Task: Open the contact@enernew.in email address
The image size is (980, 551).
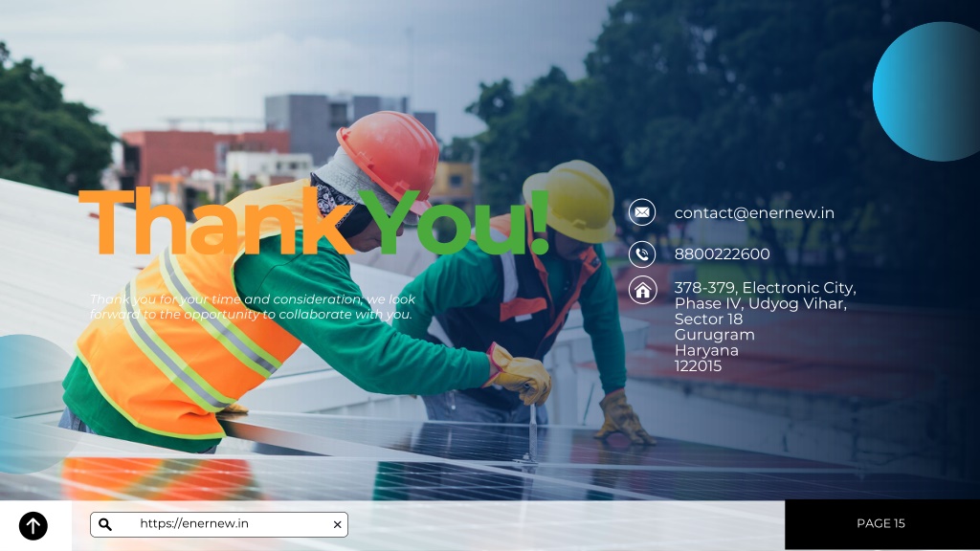Action: [x=754, y=213]
